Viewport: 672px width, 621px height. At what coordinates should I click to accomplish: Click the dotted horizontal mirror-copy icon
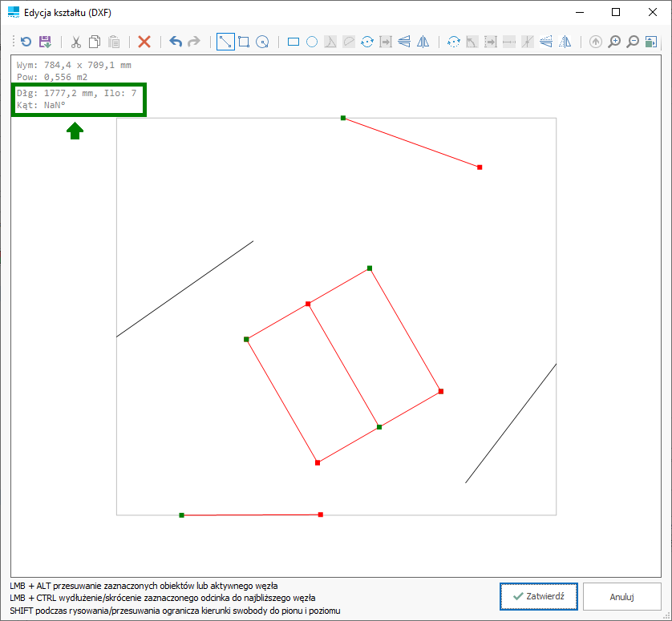[x=565, y=42]
